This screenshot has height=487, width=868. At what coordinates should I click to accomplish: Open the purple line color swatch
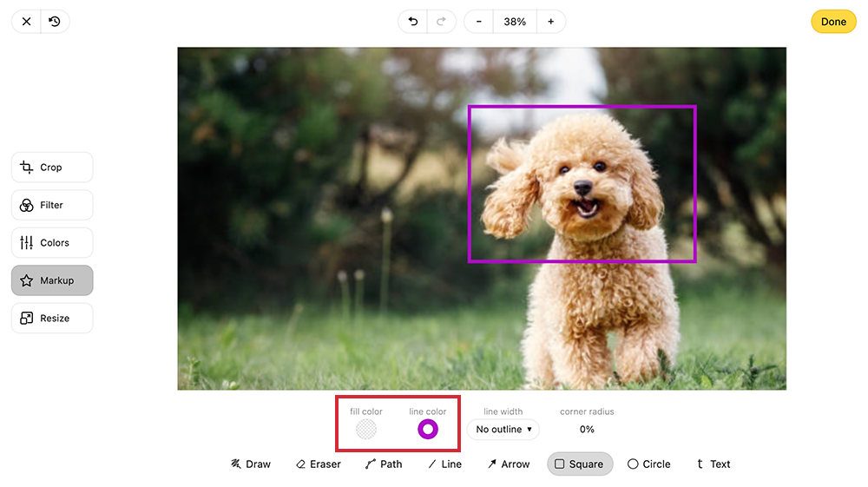point(428,429)
